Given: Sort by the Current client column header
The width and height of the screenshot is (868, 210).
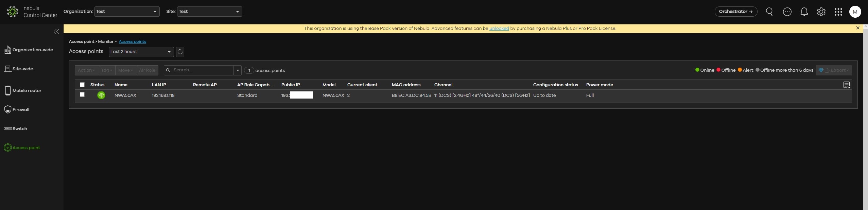Looking at the screenshot, I should pyautogui.click(x=362, y=85).
